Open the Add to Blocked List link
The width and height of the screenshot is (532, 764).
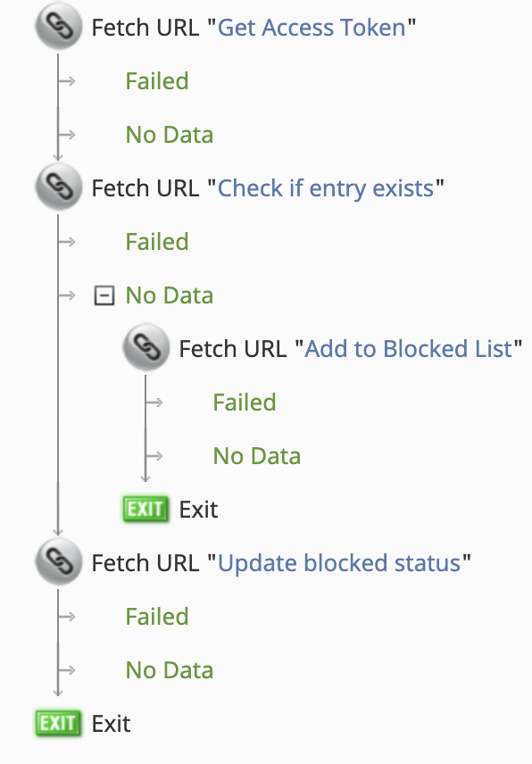[409, 349]
